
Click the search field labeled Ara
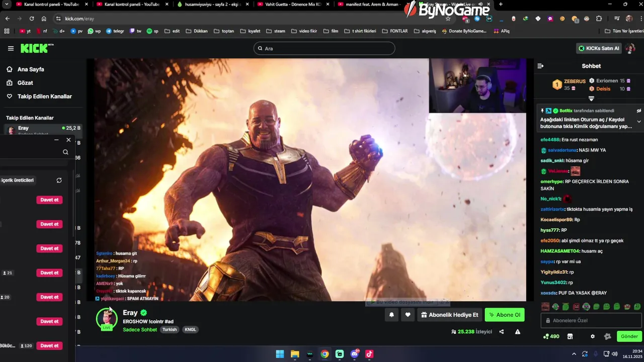pos(324,48)
